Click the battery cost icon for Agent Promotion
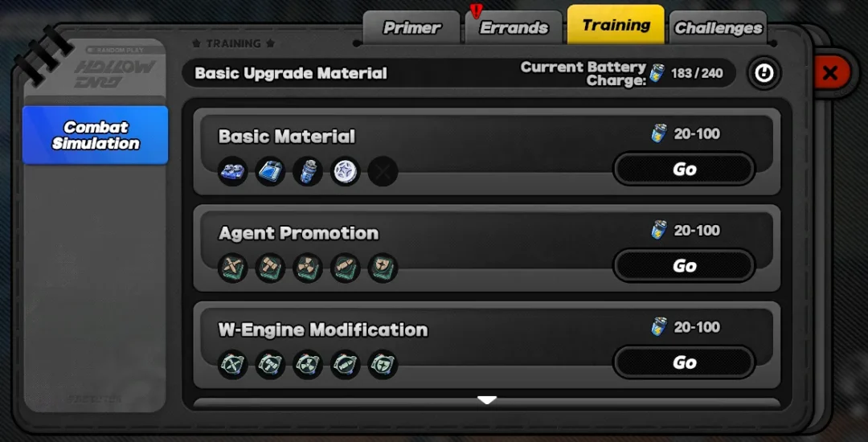This screenshot has width=868, height=442. [659, 230]
